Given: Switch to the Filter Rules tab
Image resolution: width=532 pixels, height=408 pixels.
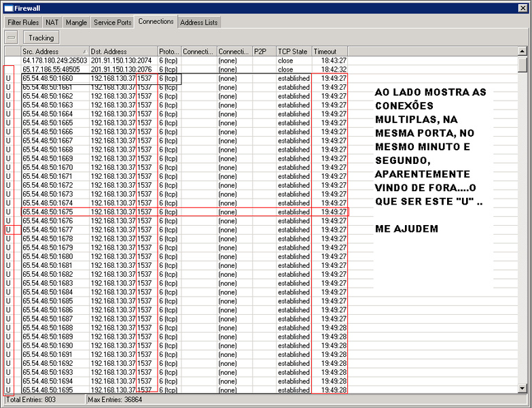Looking at the screenshot, I should tap(23, 22).
